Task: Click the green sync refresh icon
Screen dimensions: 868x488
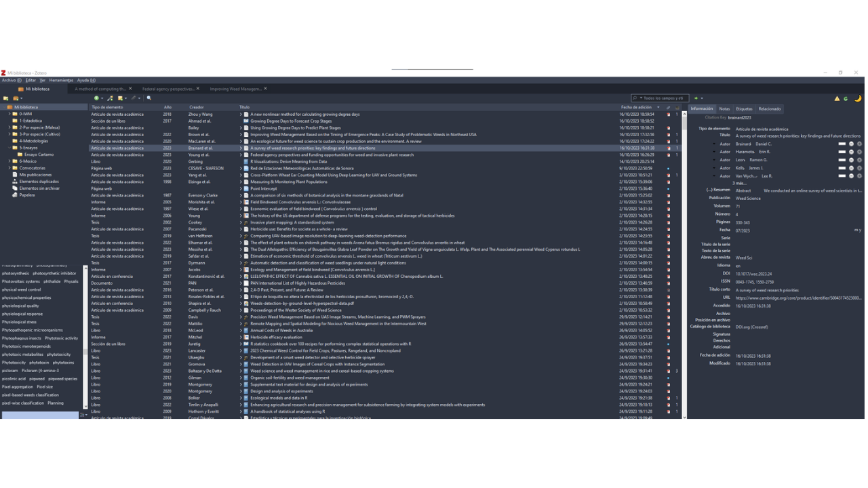Action: 846,99
